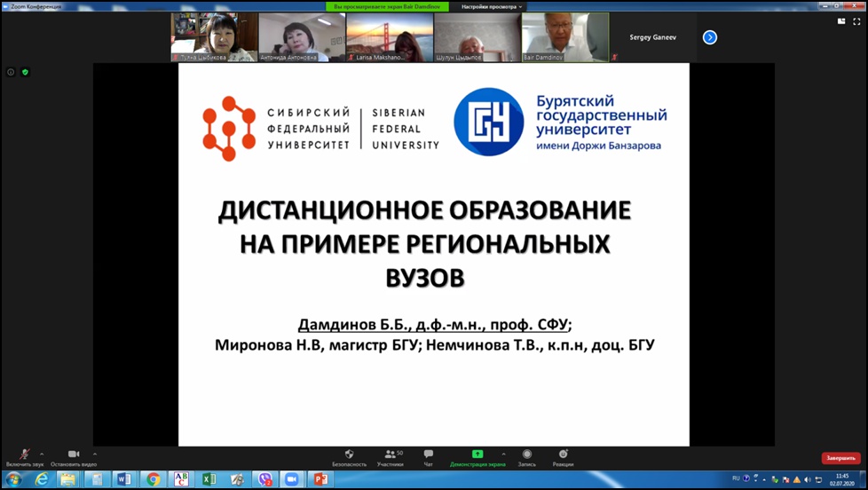Open the Реакции reactions picker

coord(563,456)
